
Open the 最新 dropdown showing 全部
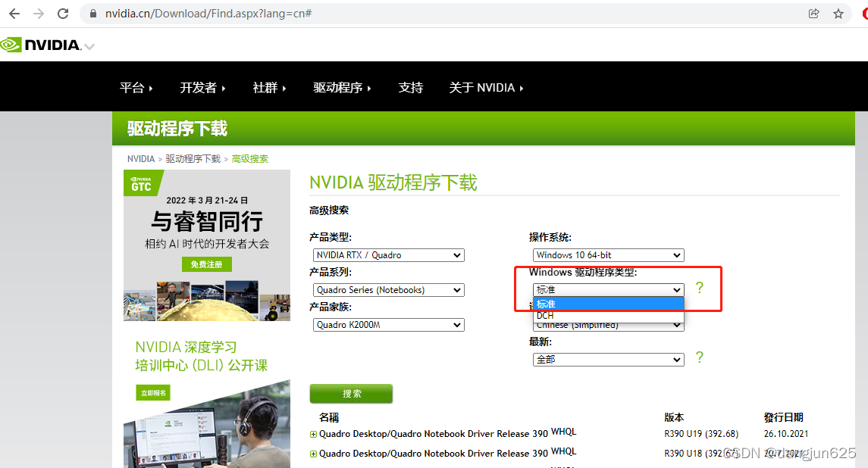[609, 360]
